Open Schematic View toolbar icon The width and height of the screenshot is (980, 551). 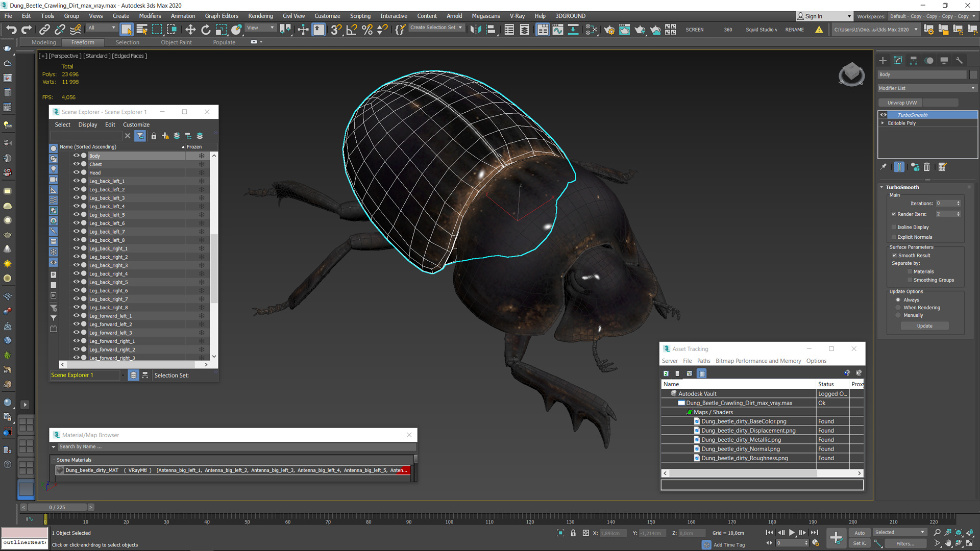(573, 30)
